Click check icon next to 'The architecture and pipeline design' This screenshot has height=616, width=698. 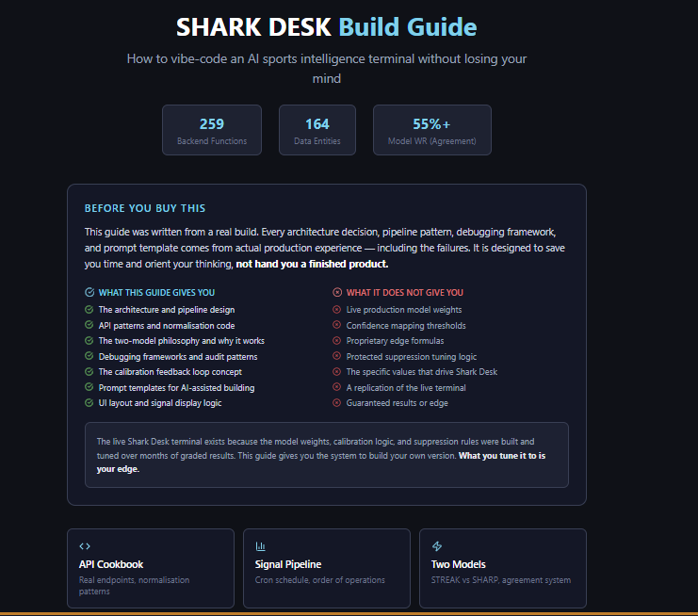(89, 309)
